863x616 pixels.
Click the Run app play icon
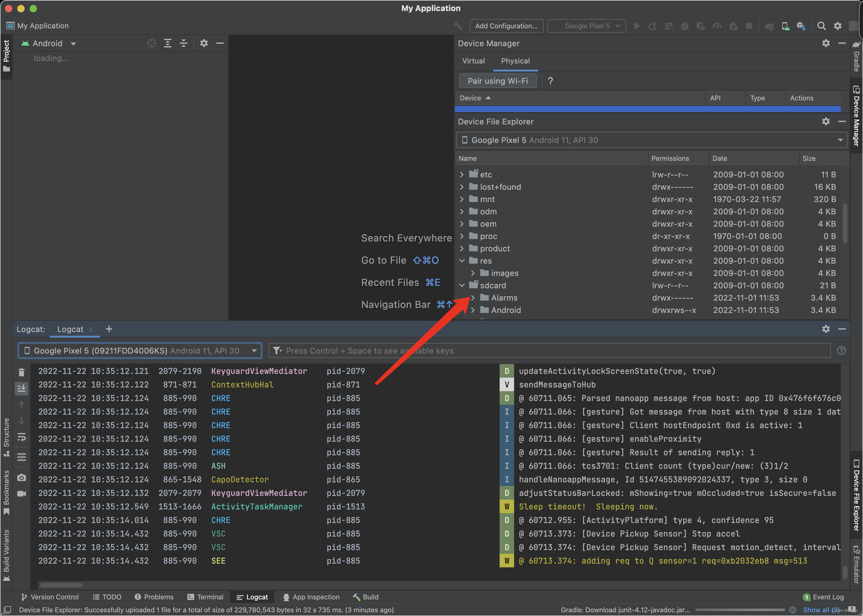tap(637, 26)
